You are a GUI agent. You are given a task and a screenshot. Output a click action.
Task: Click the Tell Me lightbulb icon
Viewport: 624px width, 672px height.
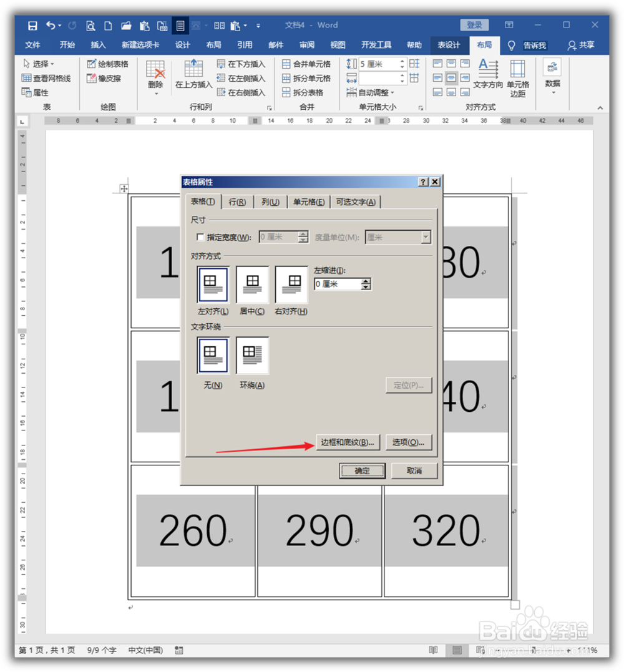pos(511,46)
